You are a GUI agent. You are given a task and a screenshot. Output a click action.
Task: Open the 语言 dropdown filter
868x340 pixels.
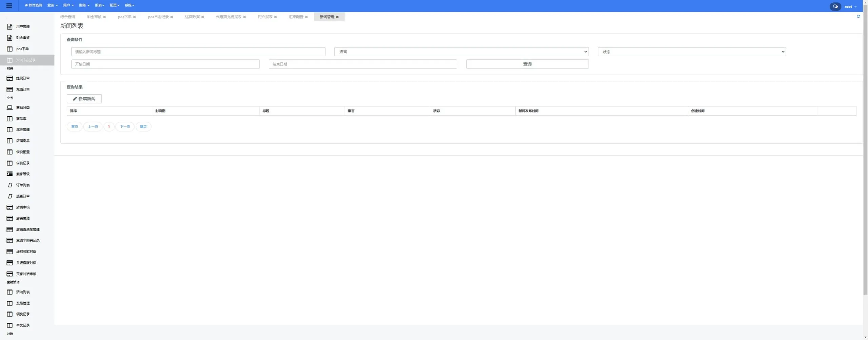461,52
